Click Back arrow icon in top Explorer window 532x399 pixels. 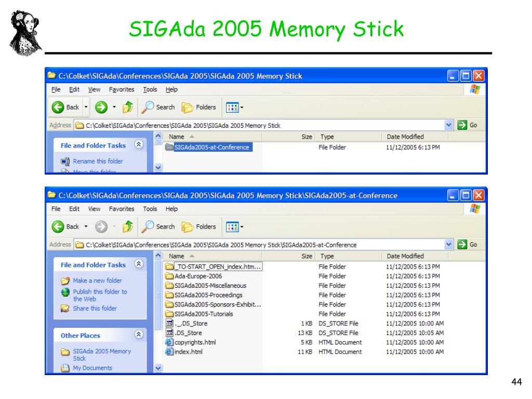[x=58, y=108]
